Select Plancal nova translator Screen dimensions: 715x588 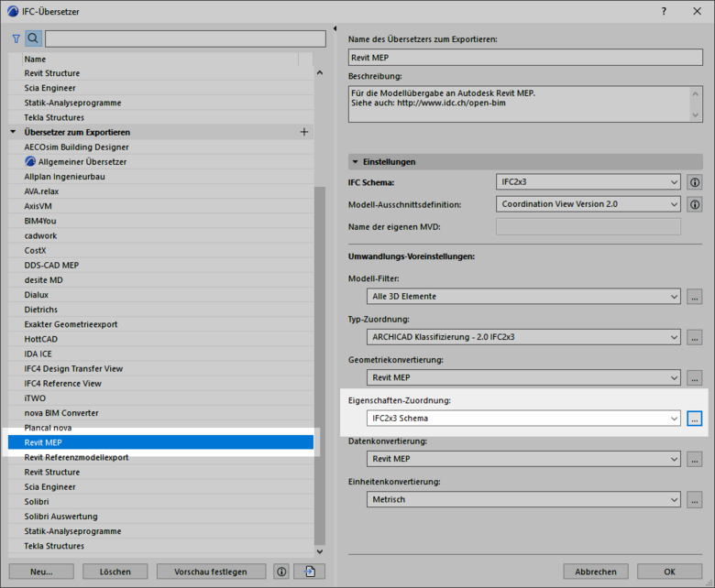160,428
